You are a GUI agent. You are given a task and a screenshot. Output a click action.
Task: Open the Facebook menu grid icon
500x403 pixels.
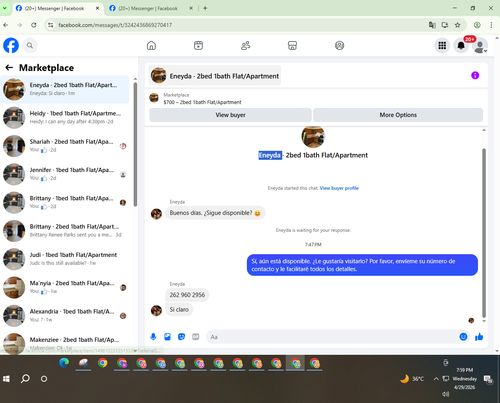[x=442, y=46]
